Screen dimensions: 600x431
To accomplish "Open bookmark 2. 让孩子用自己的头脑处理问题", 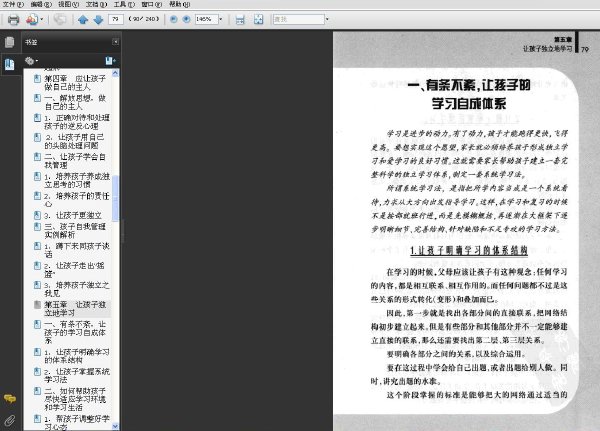I will tap(75, 141).
